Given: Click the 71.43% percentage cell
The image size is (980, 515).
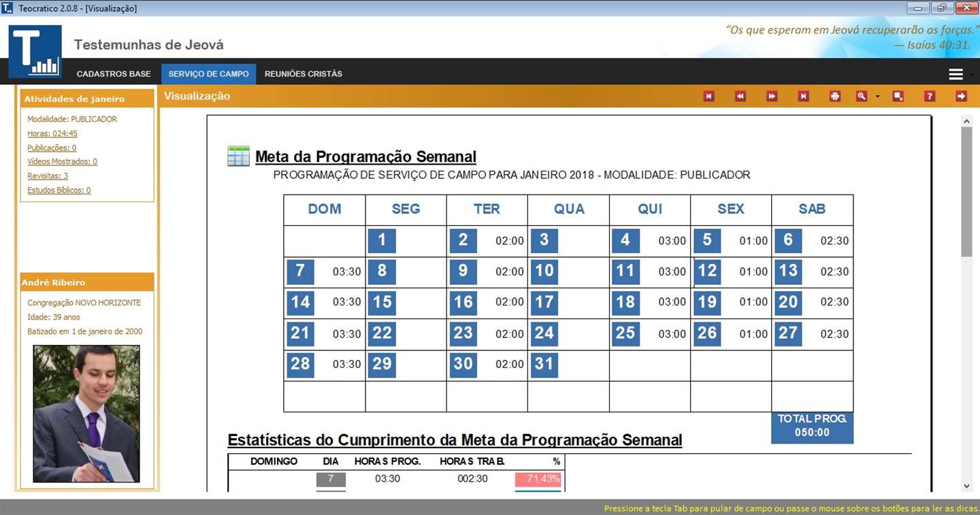Looking at the screenshot, I should (538, 479).
